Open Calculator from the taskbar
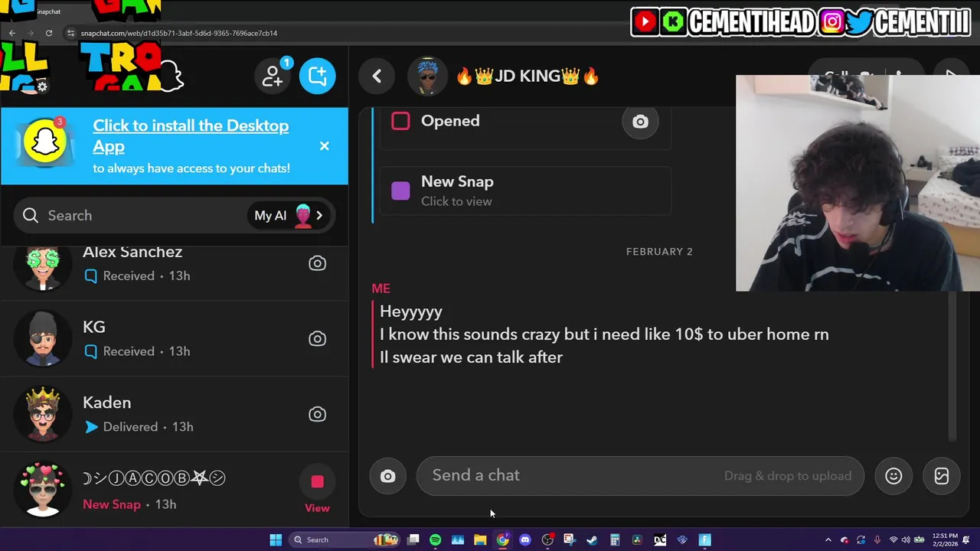The width and height of the screenshot is (980, 551). [x=615, y=540]
